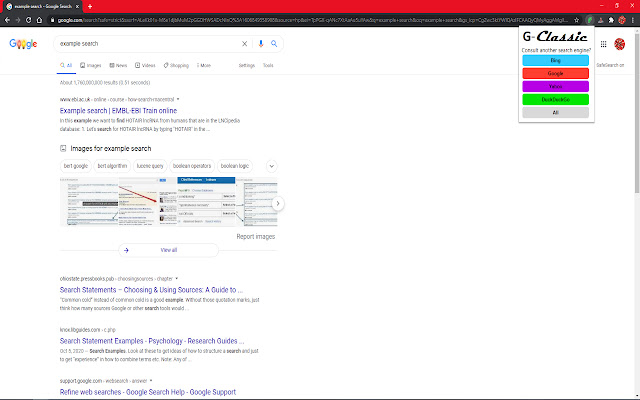
Task: Select the lucene query chip
Action: 150,166
